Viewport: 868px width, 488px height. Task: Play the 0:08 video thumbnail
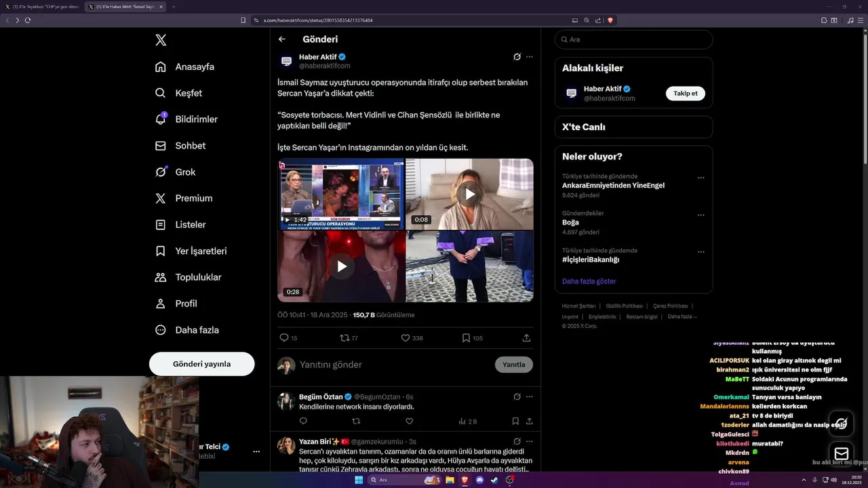pos(469,194)
